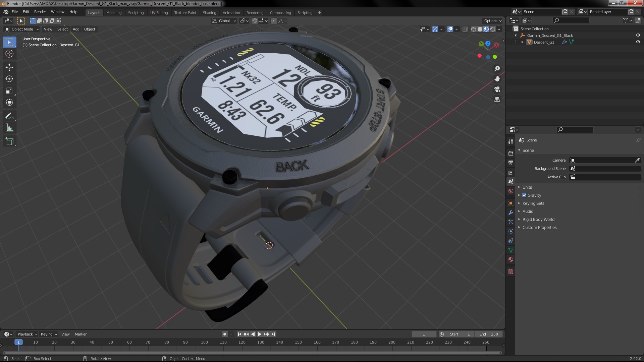Open the Object Mode dropdown
This screenshot has height=362, width=644.
point(22,29)
